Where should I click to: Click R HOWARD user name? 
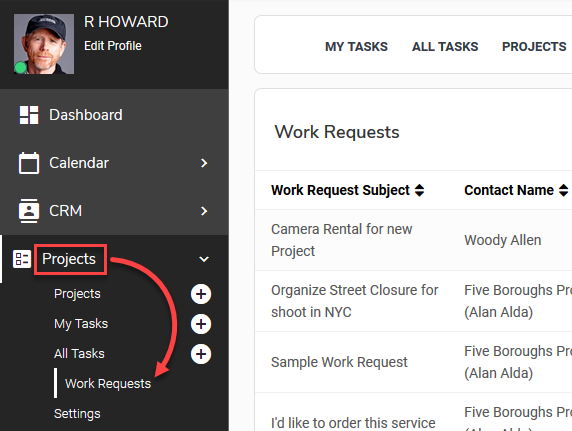coord(126,22)
